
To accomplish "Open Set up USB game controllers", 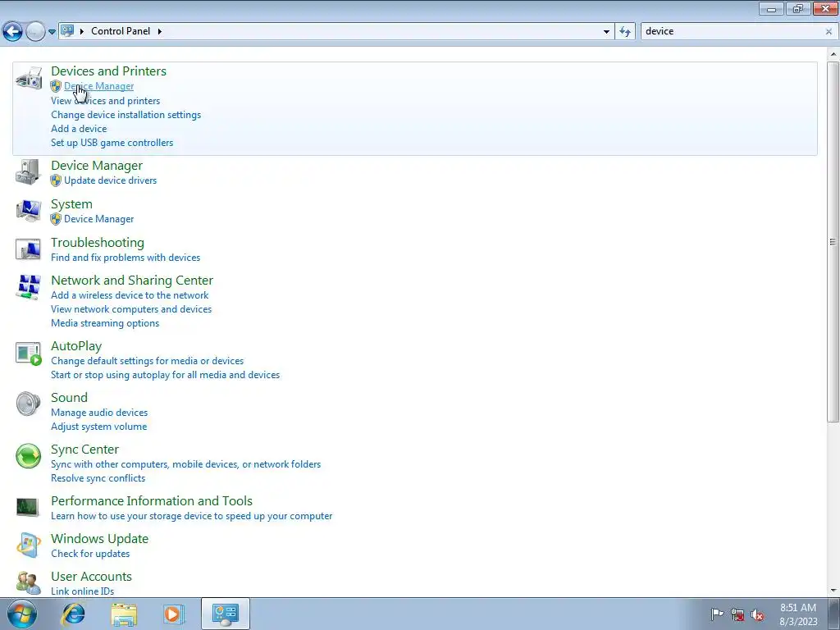I will [x=112, y=143].
